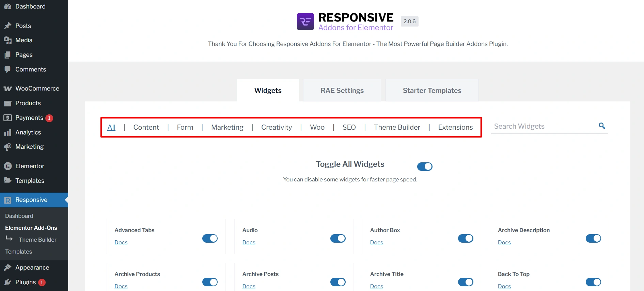Open the Starter Templates tab
The image size is (644, 291).
(x=432, y=91)
